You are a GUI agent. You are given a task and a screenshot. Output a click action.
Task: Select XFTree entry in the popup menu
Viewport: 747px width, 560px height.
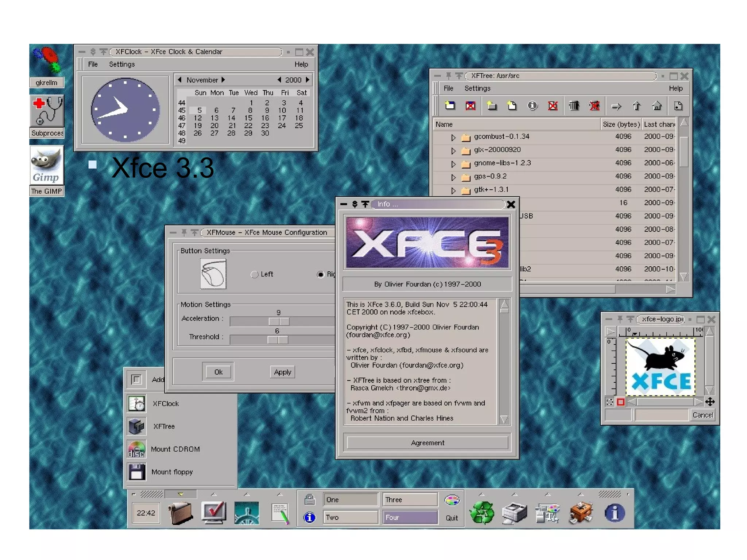[x=164, y=426]
